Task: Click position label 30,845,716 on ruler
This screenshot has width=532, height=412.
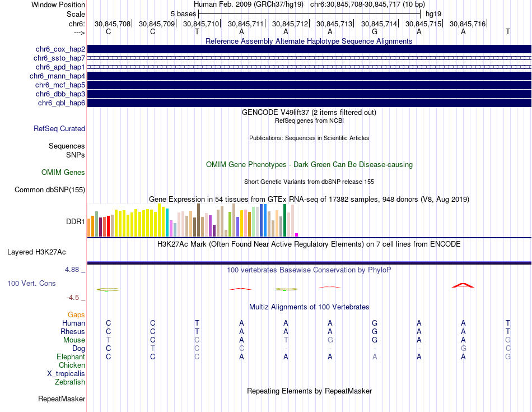Action: pyautogui.click(x=468, y=24)
